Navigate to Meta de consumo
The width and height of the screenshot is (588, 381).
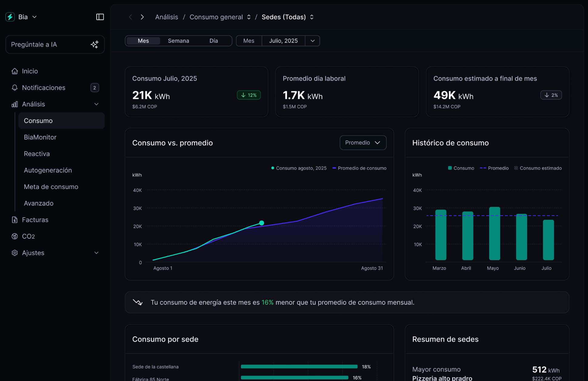(x=51, y=187)
